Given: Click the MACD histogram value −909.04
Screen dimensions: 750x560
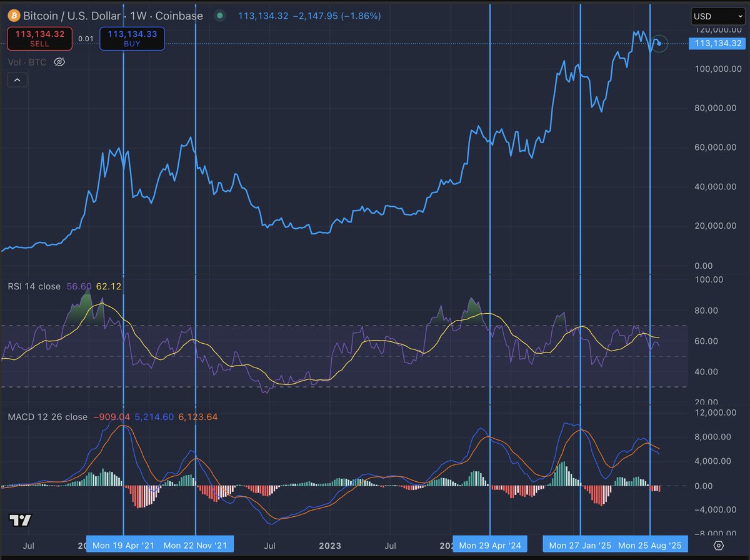Looking at the screenshot, I should pos(111,416).
